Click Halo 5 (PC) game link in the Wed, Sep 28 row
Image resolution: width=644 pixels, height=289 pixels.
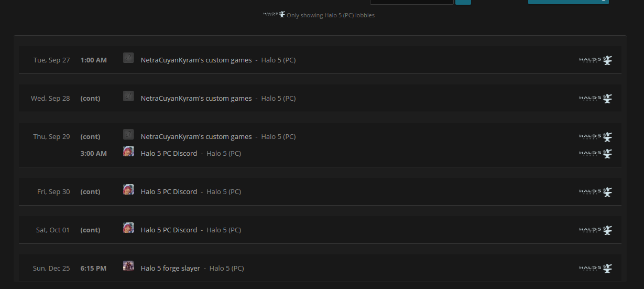point(278,99)
